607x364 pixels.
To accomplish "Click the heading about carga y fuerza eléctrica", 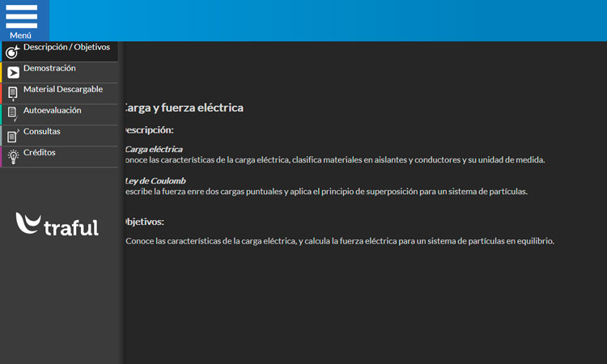I will coord(184,108).
